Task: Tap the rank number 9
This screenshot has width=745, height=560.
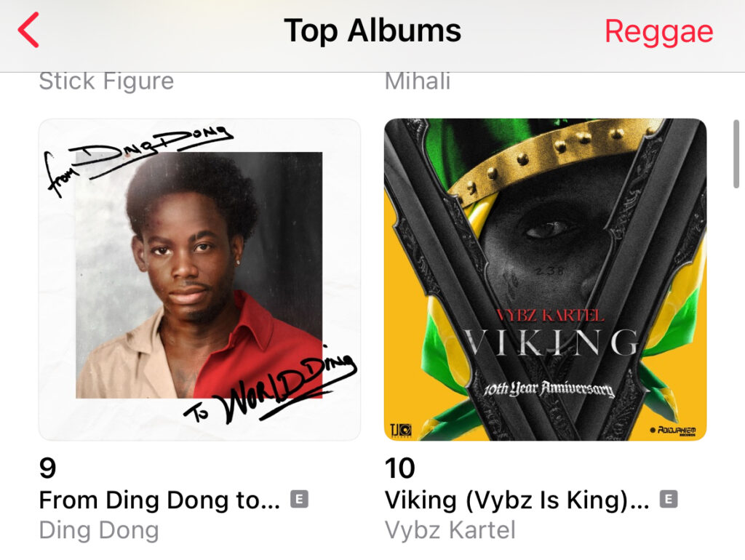Action: [x=47, y=468]
